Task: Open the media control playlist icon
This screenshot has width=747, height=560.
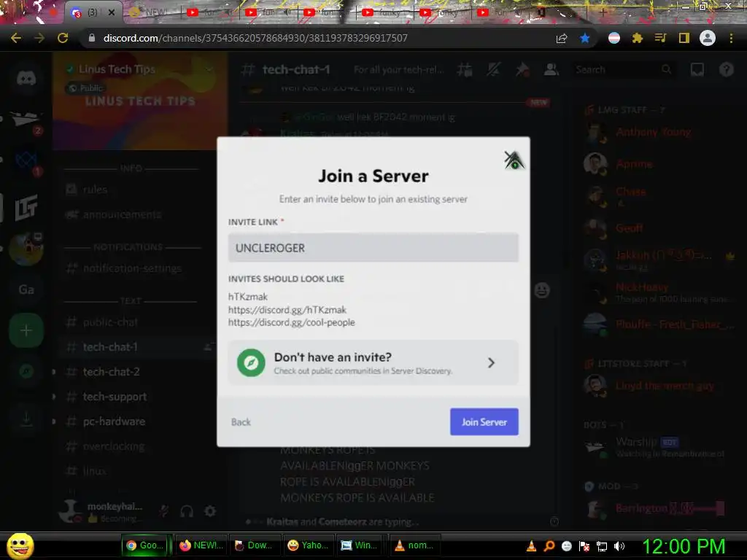Action: (660, 38)
